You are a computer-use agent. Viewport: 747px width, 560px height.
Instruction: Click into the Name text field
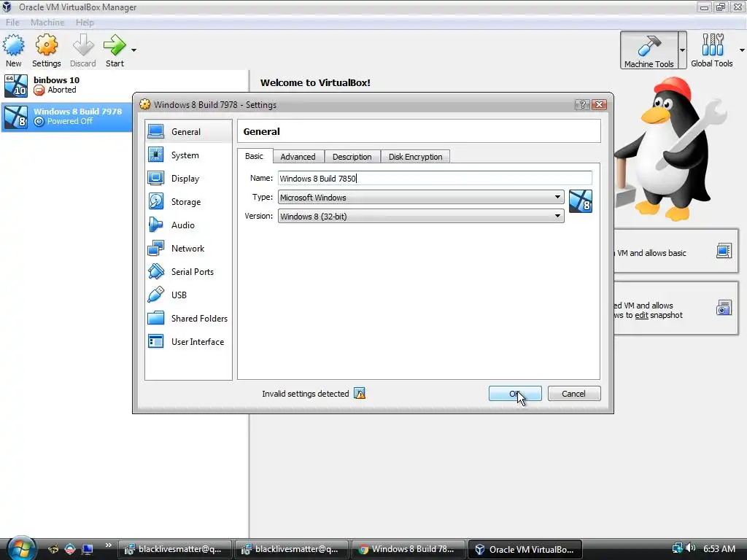[435, 178]
